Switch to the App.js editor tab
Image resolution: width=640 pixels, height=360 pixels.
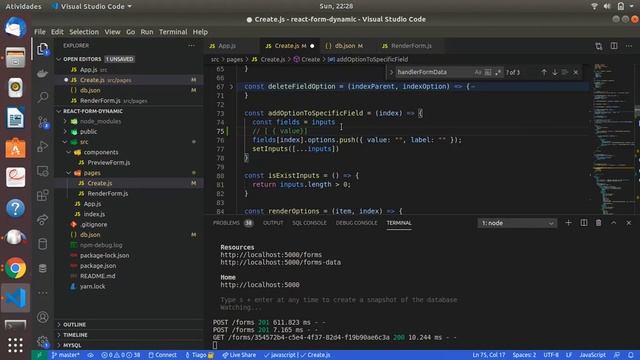coord(231,46)
